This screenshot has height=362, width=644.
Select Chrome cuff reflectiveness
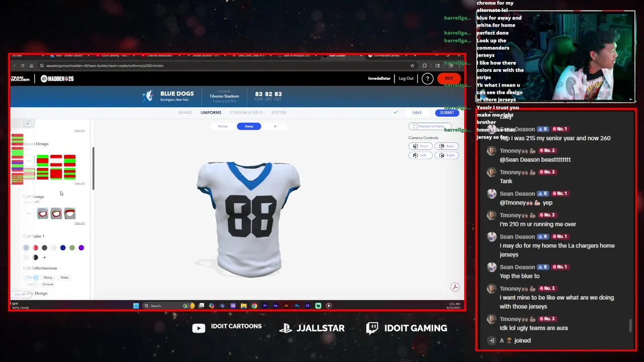tap(48, 284)
